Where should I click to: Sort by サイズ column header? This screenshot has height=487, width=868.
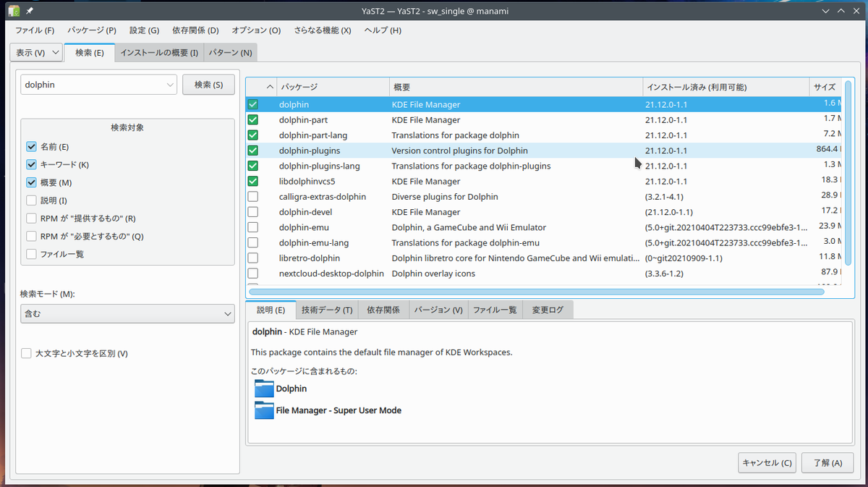tap(826, 87)
